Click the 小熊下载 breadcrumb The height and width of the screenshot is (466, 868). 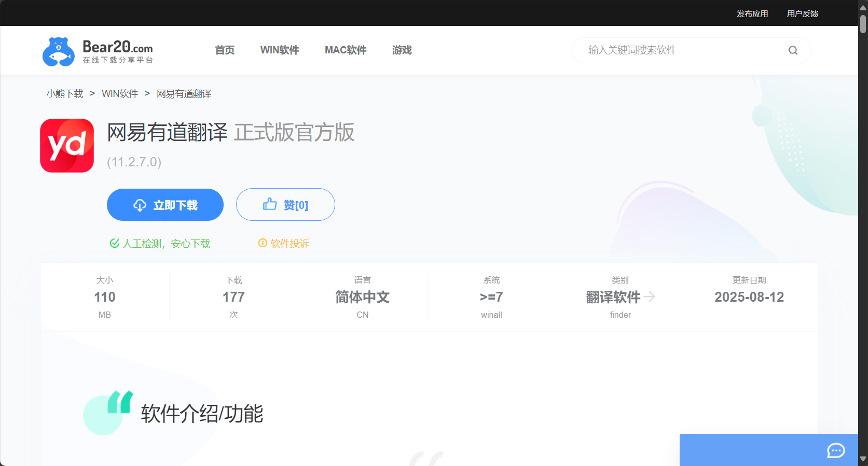pyautogui.click(x=65, y=94)
